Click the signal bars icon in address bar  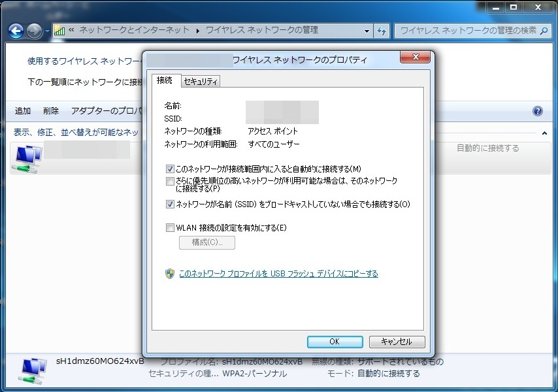[x=59, y=31]
